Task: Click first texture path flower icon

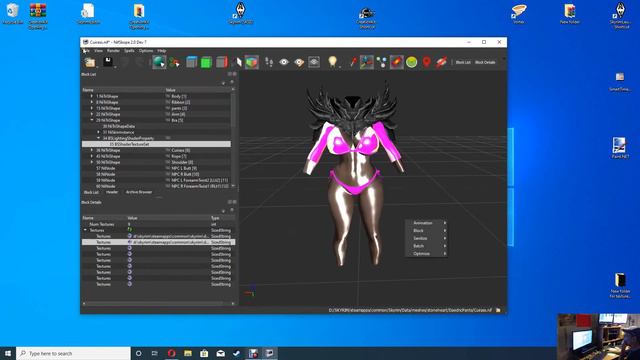Action: (x=129, y=236)
